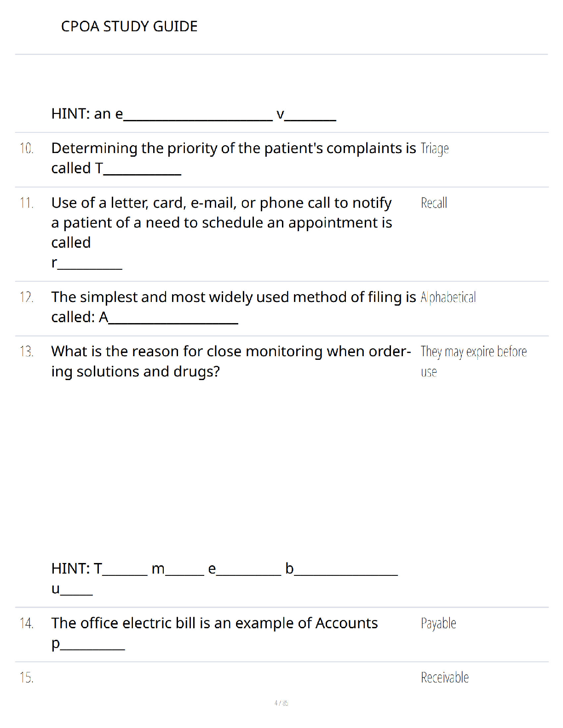This screenshot has width=563, height=728.
Task: Click the answer Recall
Action: click(434, 203)
